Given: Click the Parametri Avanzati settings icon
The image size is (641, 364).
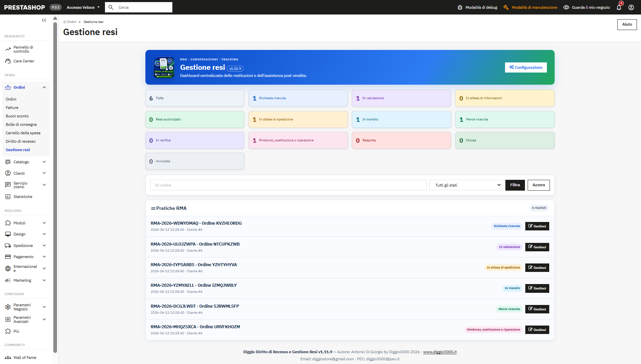Looking at the screenshot, I should tap(8, 319).
